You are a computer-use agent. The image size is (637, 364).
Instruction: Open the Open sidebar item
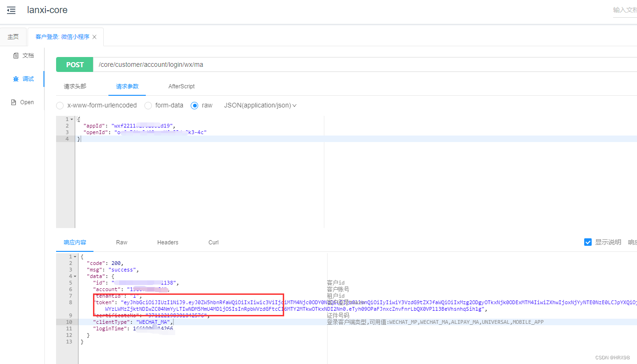tap(22, 102)
